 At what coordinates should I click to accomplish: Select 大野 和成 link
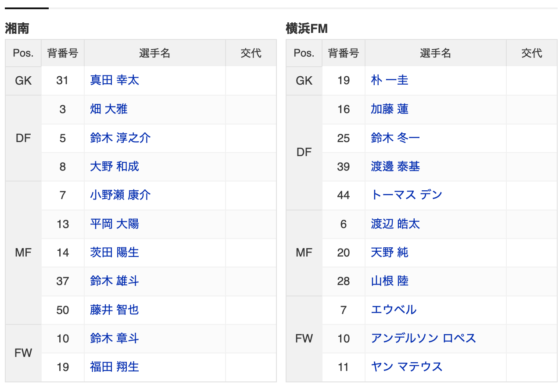115,166
